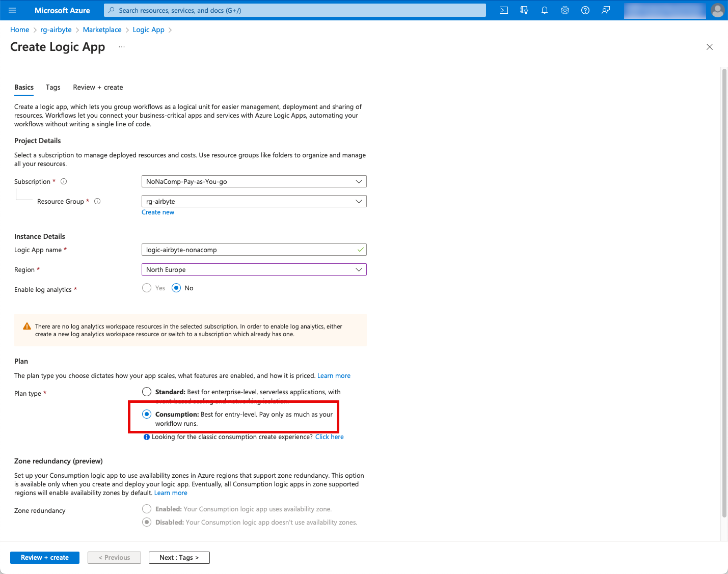Switch to the Review + create tab
728x574 pixels.
pos(98,87)
